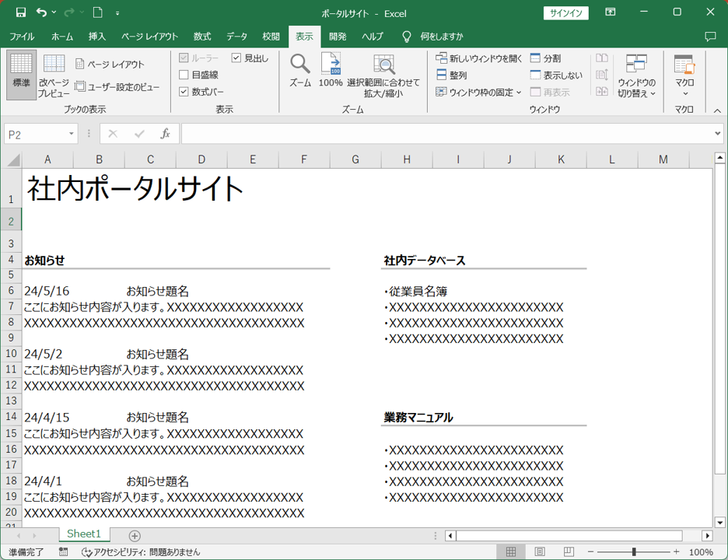Click New Window (新しいウィンドウを開く) button
The height and width of the screenshot is (560, 728).
(479, 58)
